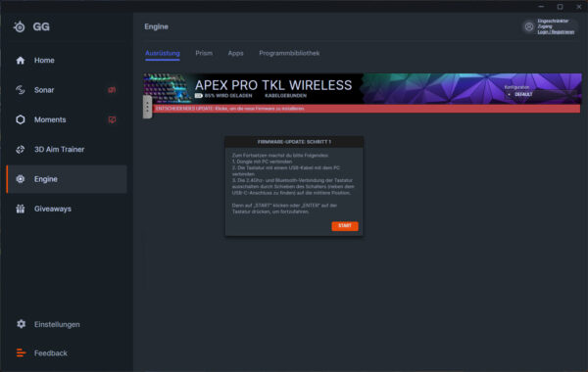Open 3D Aim Trainer via crosshair icon

pyautogui.click(x=21, y=150)
